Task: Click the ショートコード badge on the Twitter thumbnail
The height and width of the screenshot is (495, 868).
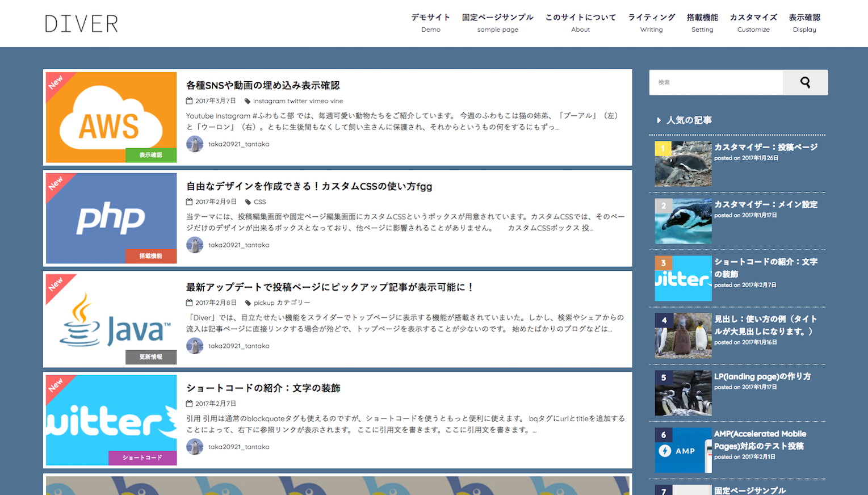Action: point(142,458)
